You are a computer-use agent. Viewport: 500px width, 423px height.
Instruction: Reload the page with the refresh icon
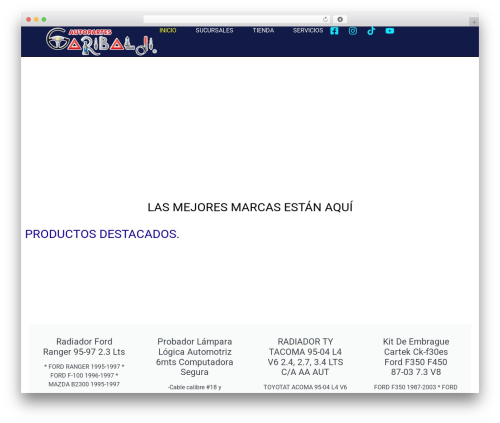click(325, 19)
